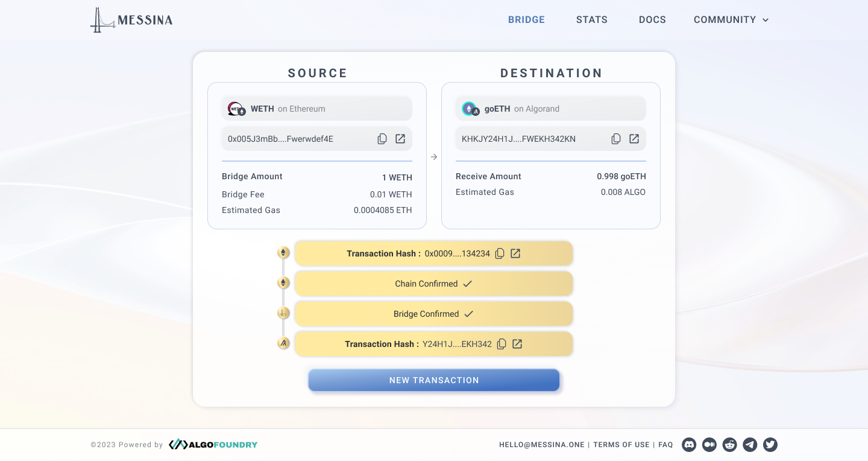Open the Reddit icon in footer
This screenshot has width=868, height=461.
[x=730, y=445]
